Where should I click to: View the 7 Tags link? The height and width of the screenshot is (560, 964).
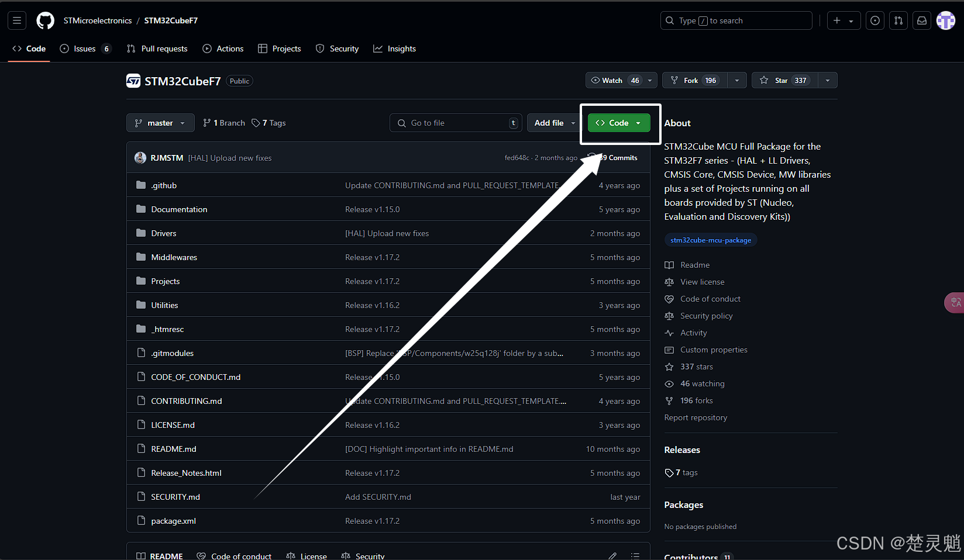click(x=268, y=123)
